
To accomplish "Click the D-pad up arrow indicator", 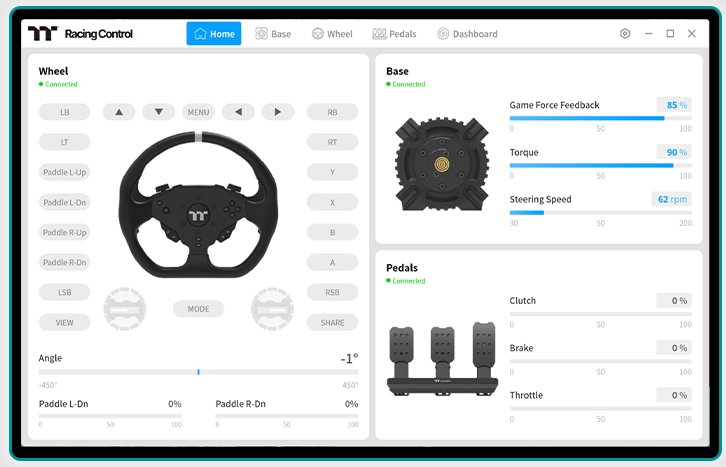I will click(119, 112).
